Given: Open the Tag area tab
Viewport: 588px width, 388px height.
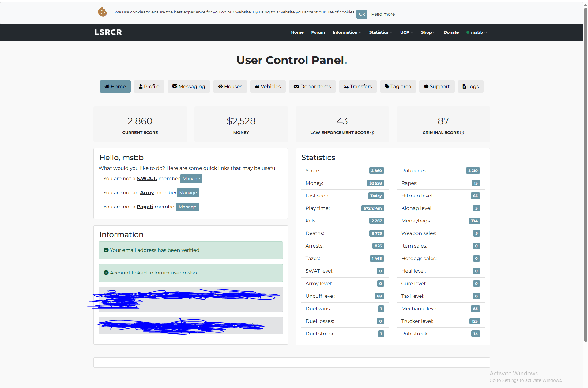Looking at the screenshot, I should pos(398,87).
